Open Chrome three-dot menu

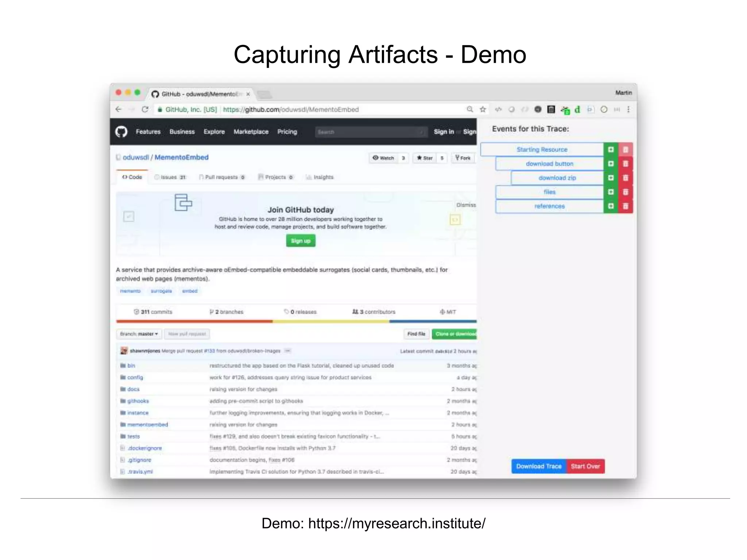pos(628,109)
